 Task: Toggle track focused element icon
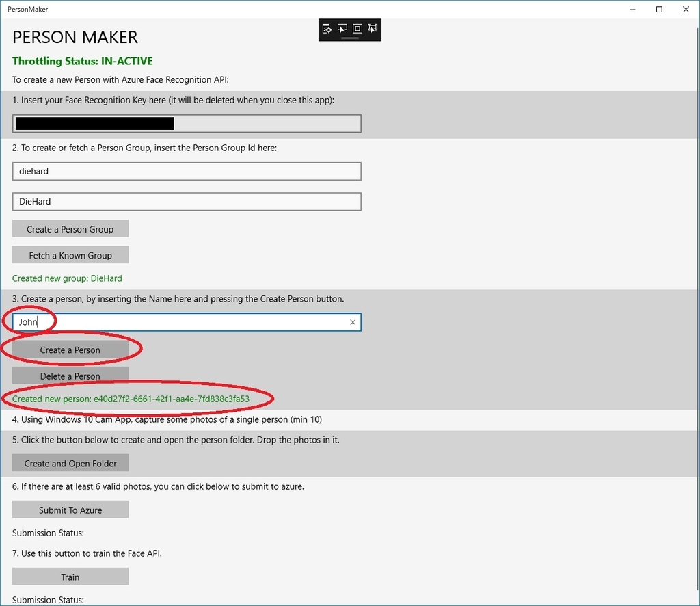[373, 29]
